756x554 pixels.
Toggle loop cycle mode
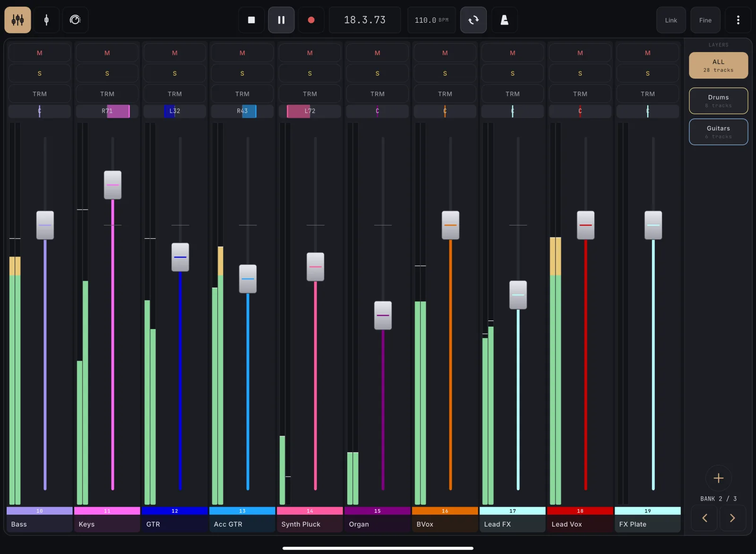[x=473, y=20]
